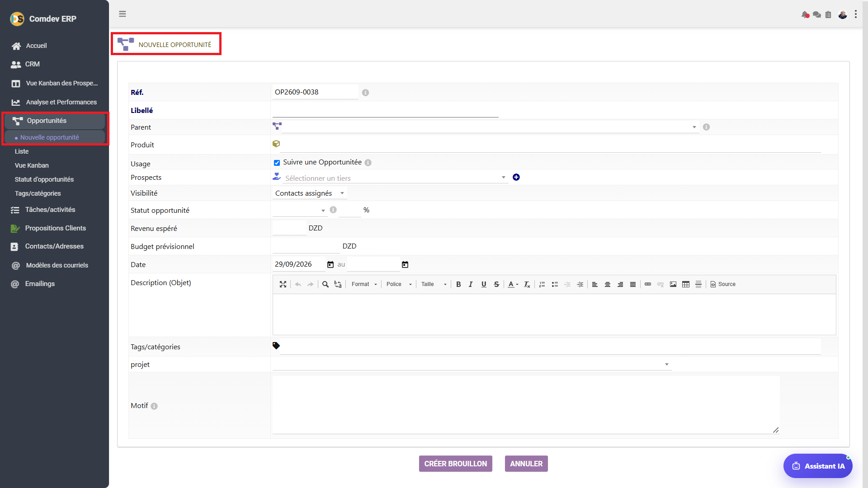Open the notifications bell icon
Screen dimensions: 868x488
[x=805, y=14]
